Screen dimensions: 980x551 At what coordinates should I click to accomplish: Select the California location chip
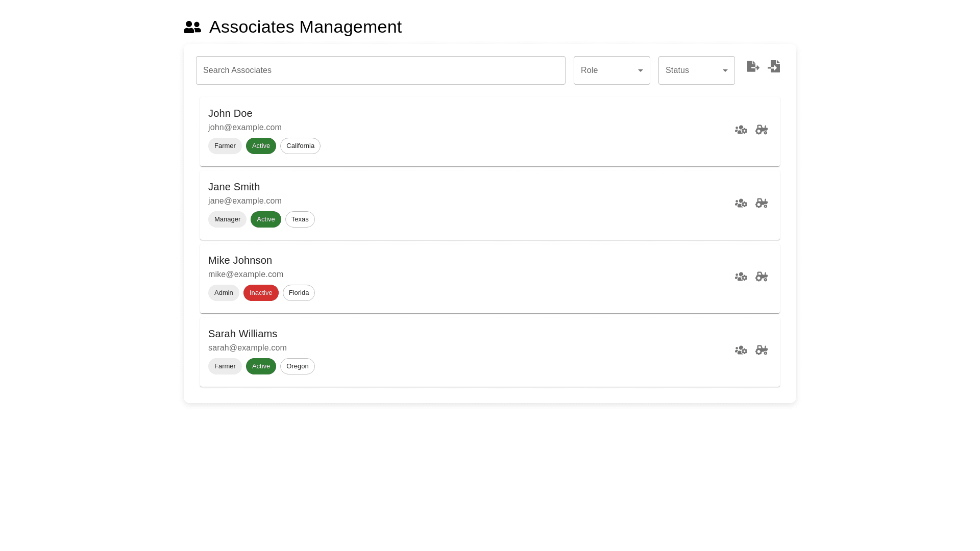point(300,146)
